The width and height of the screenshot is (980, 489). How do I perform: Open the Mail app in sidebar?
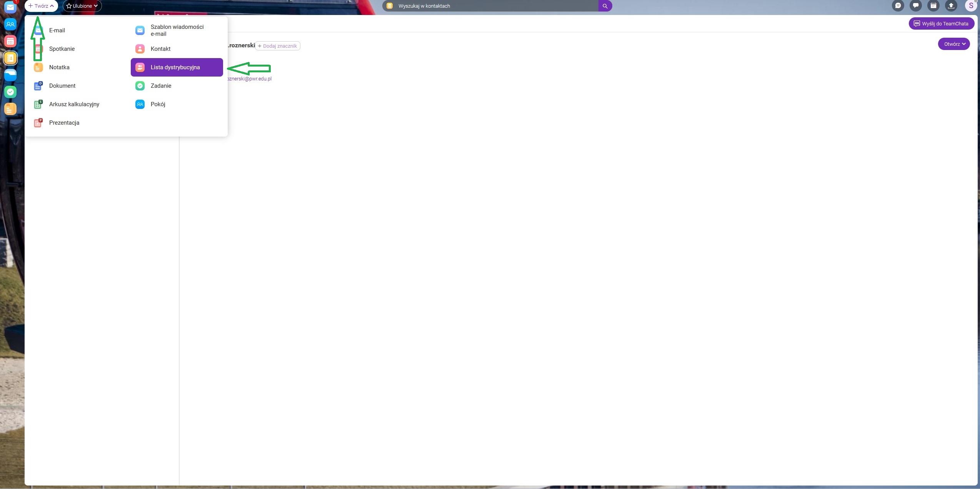(x=10, y=7)
